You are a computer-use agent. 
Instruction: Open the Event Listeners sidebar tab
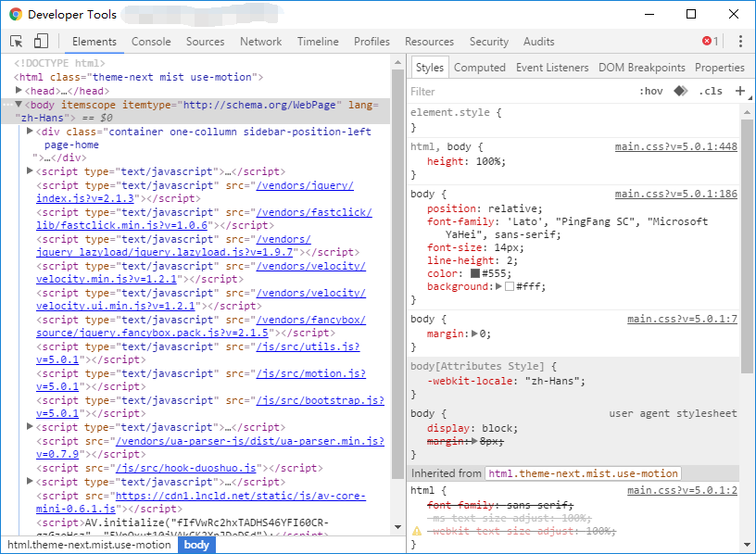pyautogui.click(x=552, y=68)
